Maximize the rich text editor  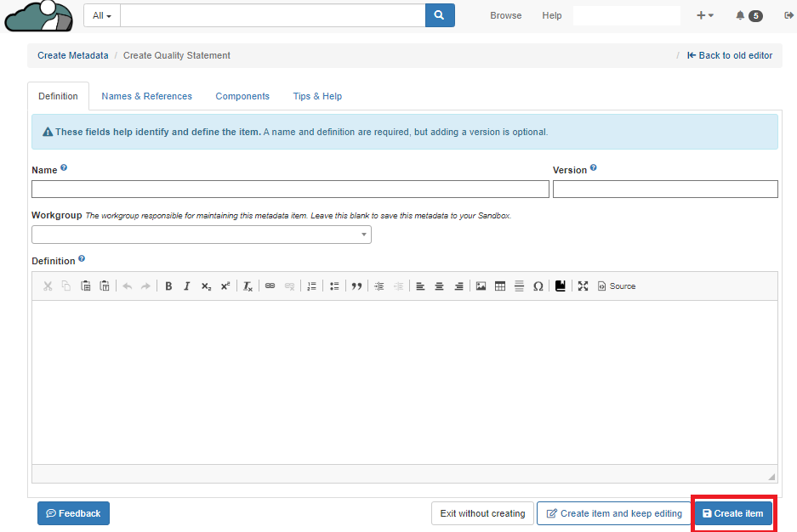583,286
